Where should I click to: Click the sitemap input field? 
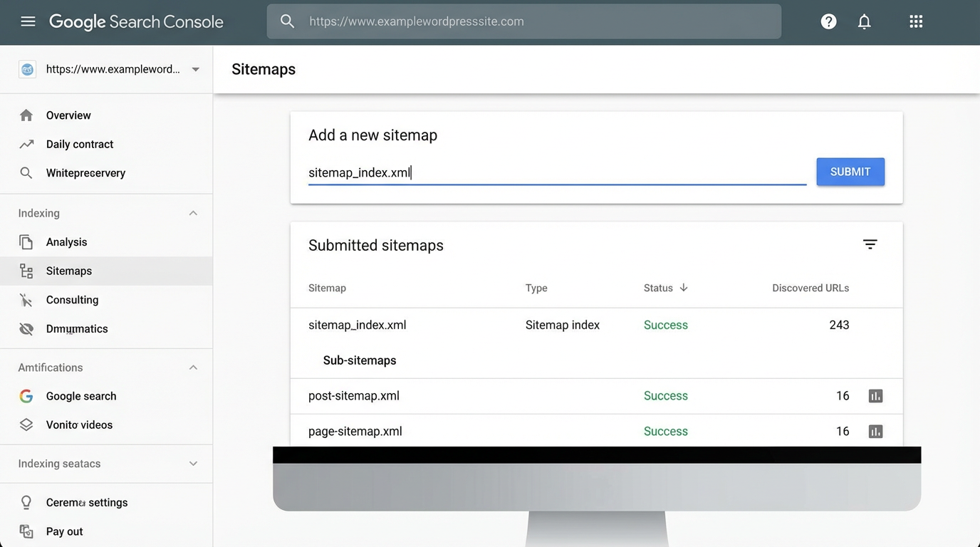pyautogui.click(x=557, y=172)
